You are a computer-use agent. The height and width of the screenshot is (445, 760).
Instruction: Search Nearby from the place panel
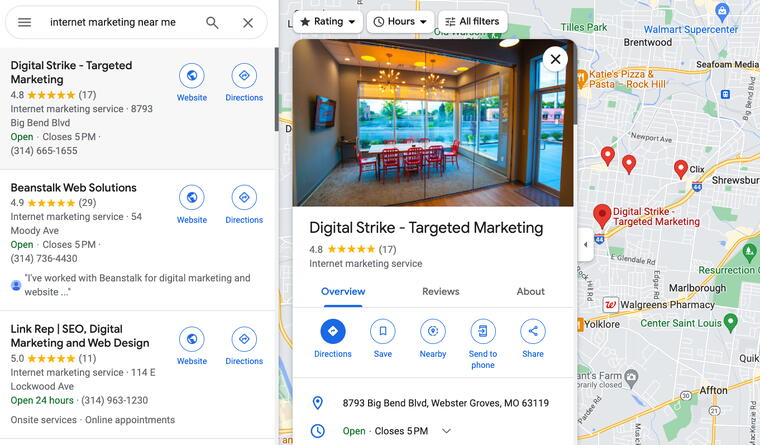click(x=433, y=332)
